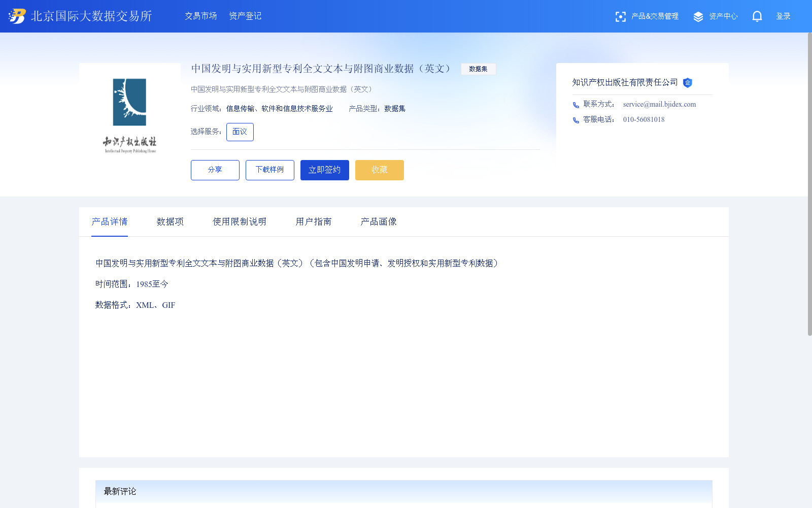The image size is (812, 508).
Task: Click the phone number 010-56081018
Action: 644,120
